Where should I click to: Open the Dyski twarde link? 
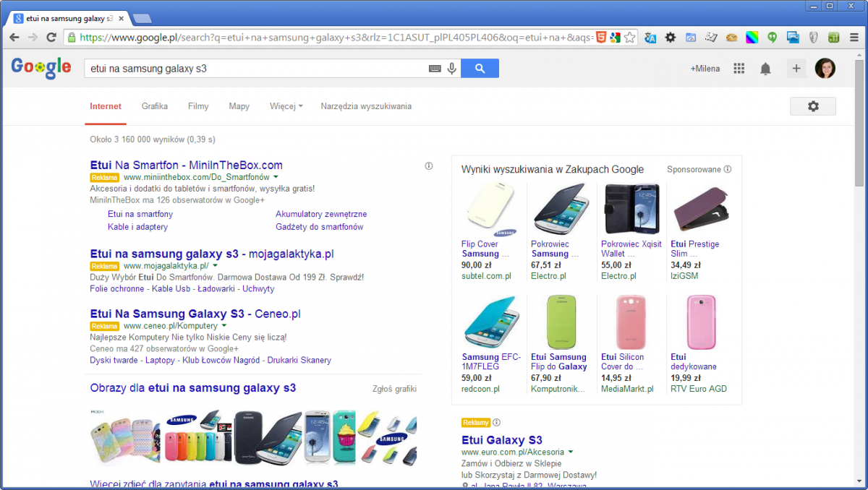click(x=115, y=360)
